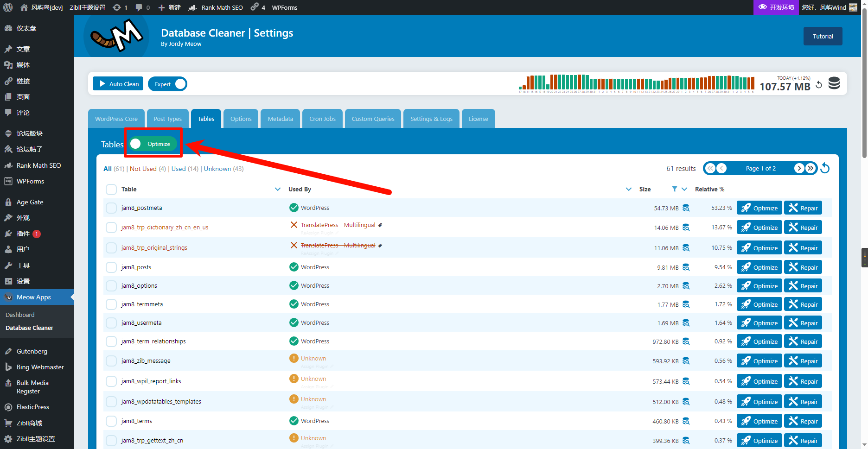This screenshot has width=868, height=449.
Task: Inspect jam8_postmeta table with magnifier icon
Action: coord(686,208)
